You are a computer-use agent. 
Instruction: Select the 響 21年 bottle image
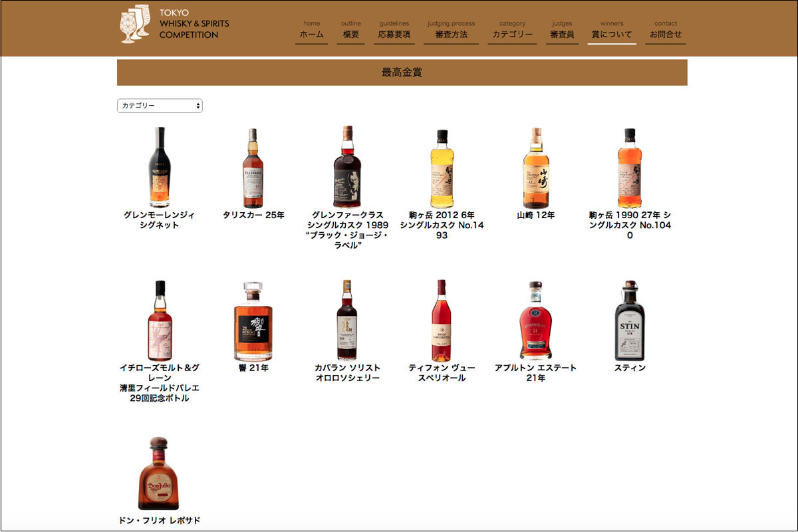(253, 321)
